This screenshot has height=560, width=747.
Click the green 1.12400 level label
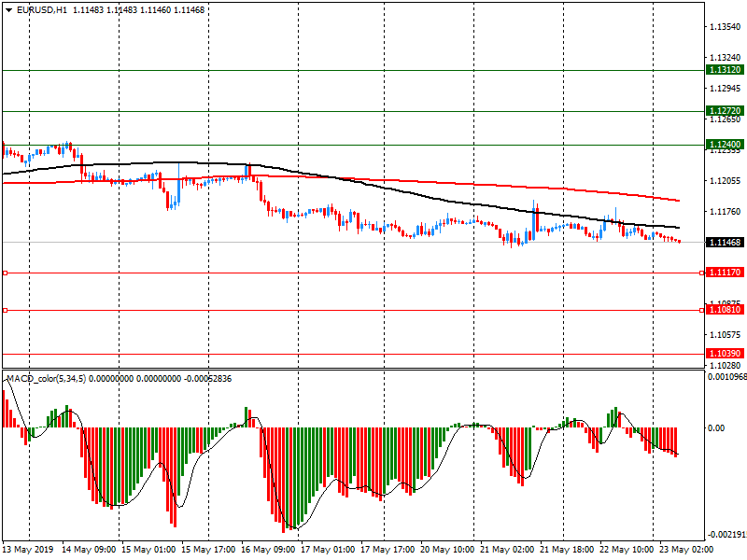(x=725, y=145)
